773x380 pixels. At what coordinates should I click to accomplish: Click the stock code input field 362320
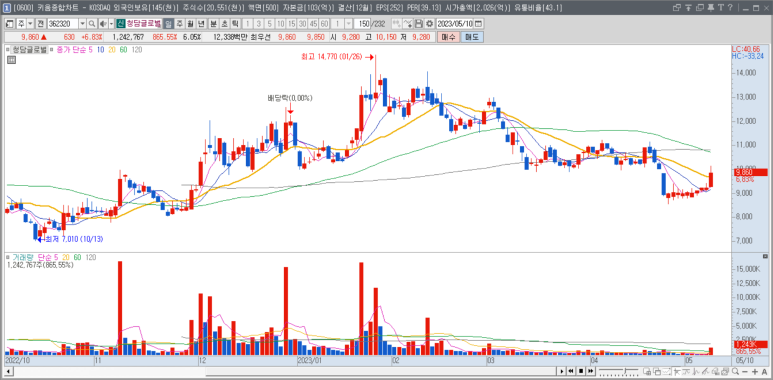coord(63,24)
